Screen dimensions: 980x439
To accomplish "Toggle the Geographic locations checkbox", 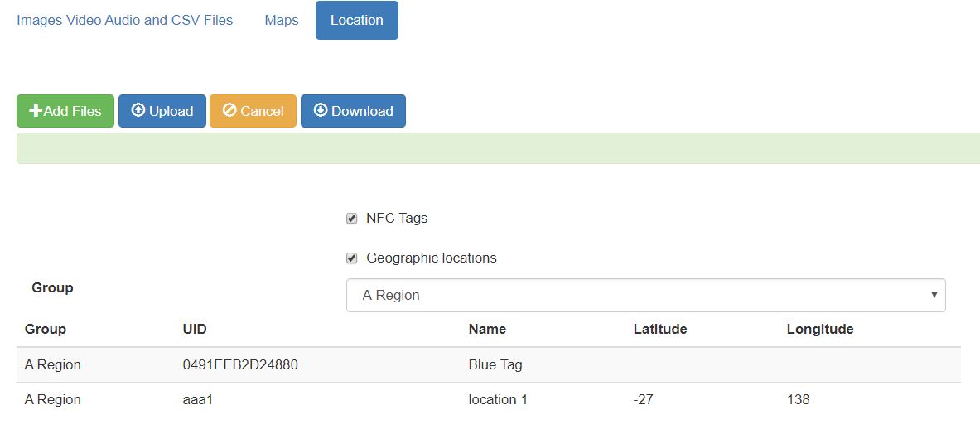I will coord(351,258).
